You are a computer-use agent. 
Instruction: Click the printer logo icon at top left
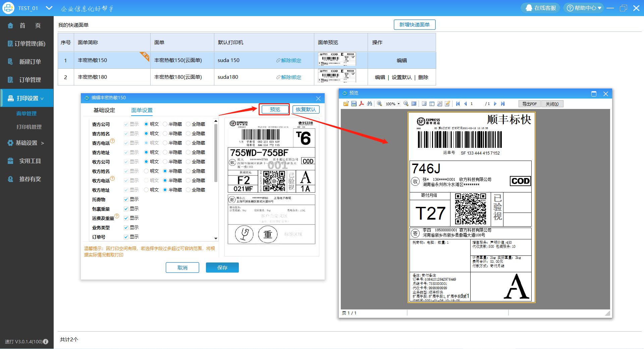pos(8,8)
